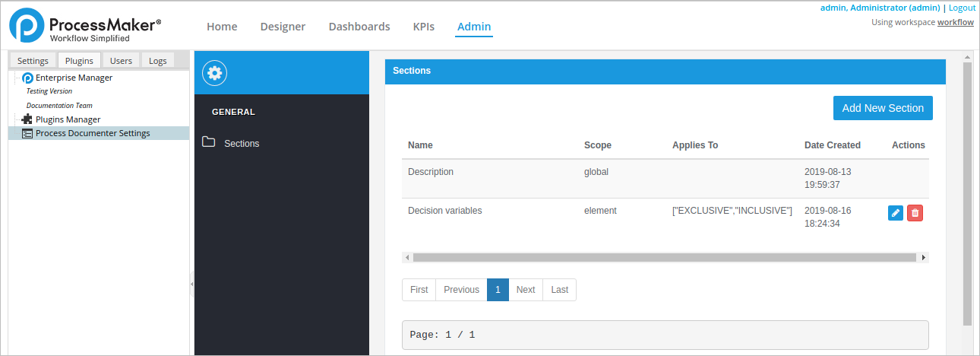
Task: Click the horizontal scrollbar left arrow
Action: [407, 258]
